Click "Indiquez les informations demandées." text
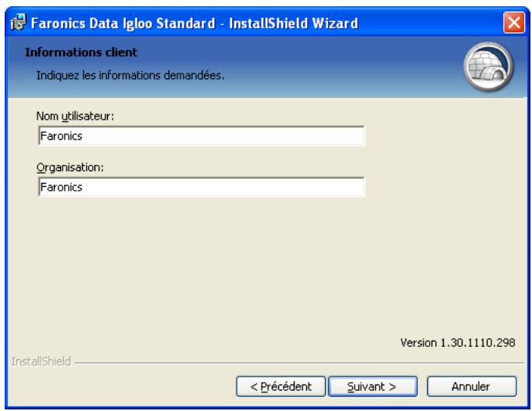This screenshot has height=411, width=532. pyautogui.click(x=130, y=75)
